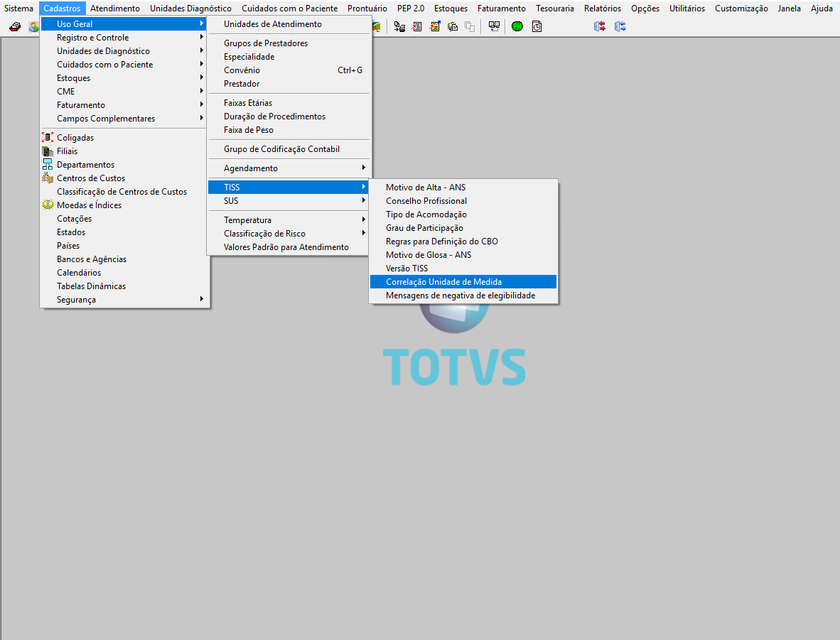
Task: Open Convênio entry
Action: click(289, 70)
